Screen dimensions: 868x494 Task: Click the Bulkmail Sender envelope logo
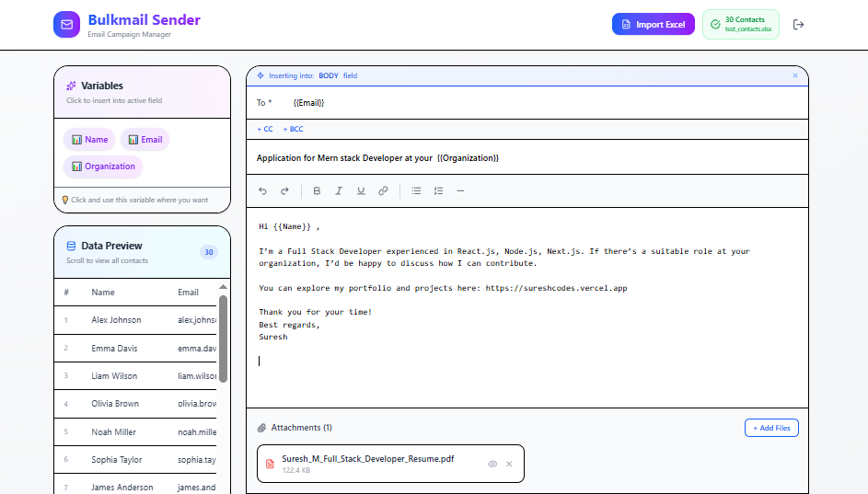(66, 24)
